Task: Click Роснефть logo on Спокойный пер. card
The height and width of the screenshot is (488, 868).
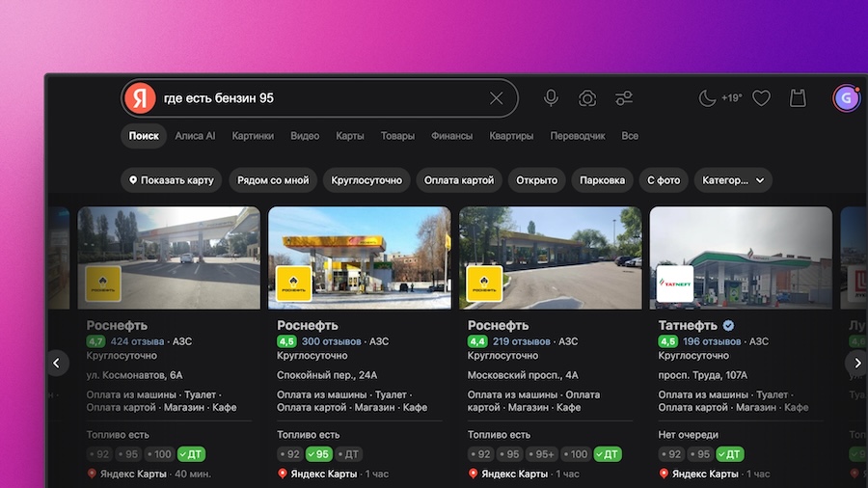Action: (x=293, y=284)
